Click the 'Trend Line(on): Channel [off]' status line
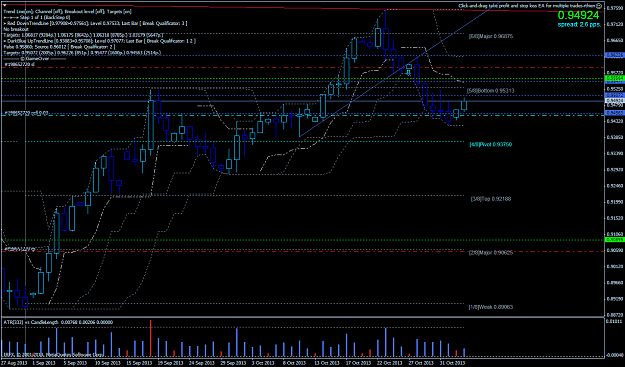This screenshot has height=367, width=625. (68, 12)
